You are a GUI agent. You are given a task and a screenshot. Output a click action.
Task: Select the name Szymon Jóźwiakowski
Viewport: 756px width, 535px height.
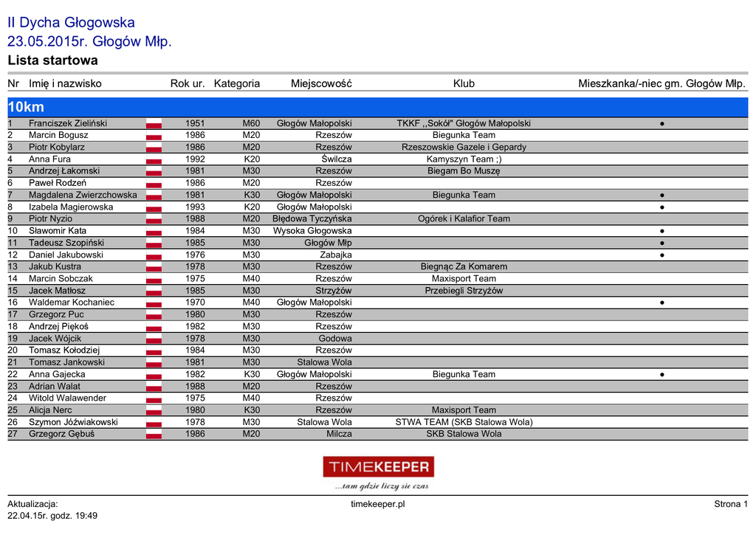(73, 422)
